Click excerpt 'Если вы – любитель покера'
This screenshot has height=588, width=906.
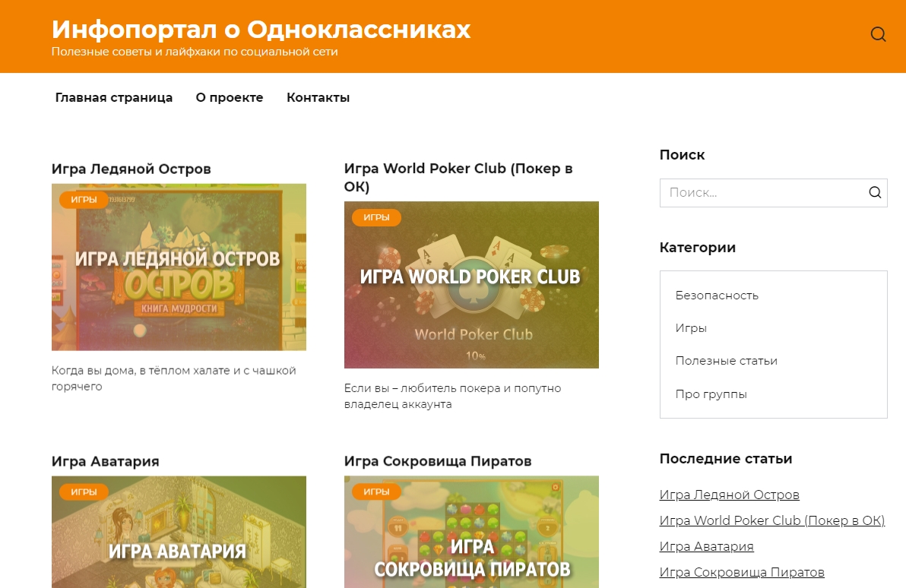452,397
